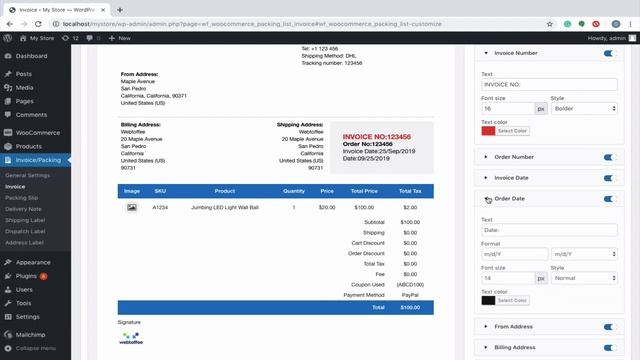
Task: Click the Invoice Number font size field
Action: (x=508, y=109)
